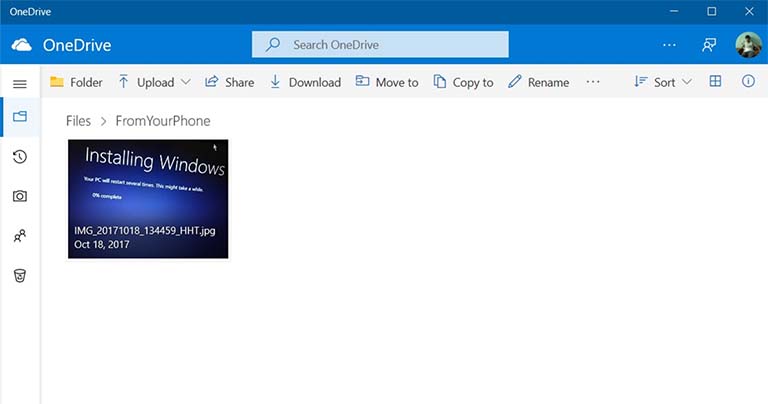Image resolution: width=768 pixels, height=404 pixels.
Task: Open the Recycle bin in sidebar
Action: (x=20, y=276)
